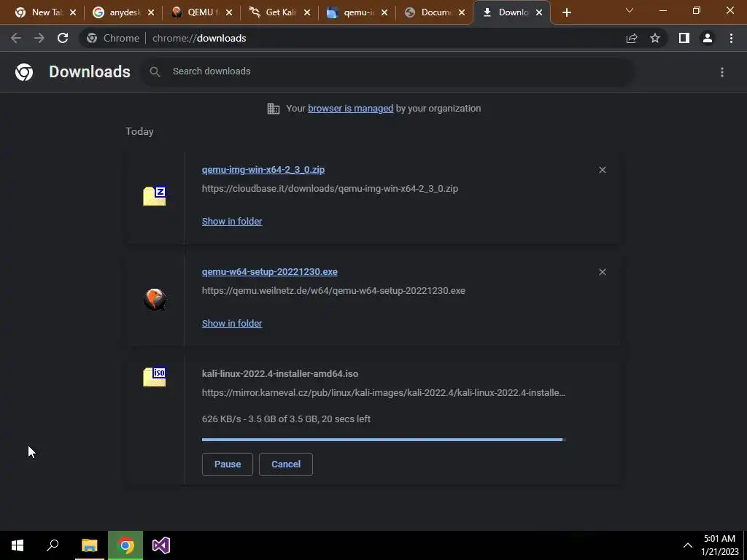Open the tab search chevron
The width and height of the screenshot is (747, 560).
[x=630, y=10]
